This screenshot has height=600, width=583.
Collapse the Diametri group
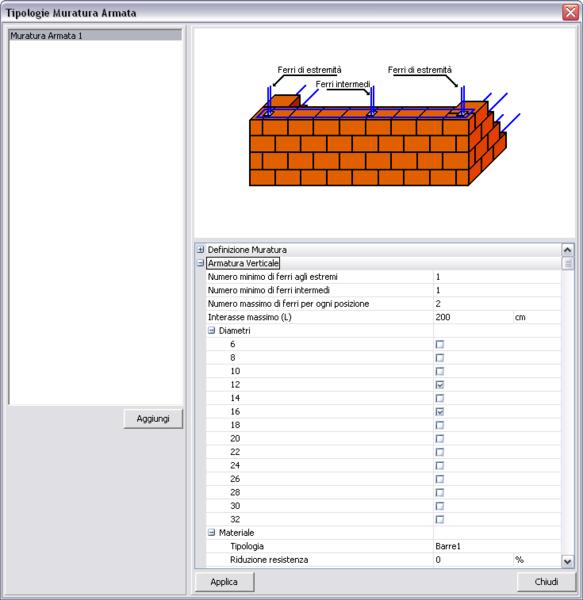(212, 331)
